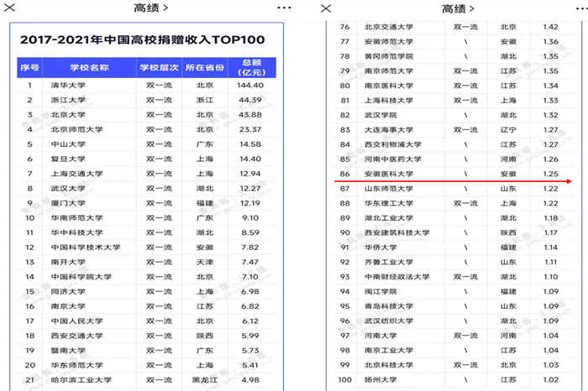
Task: Open the left page's three-dot menu
Action: [x=284, y=8]
